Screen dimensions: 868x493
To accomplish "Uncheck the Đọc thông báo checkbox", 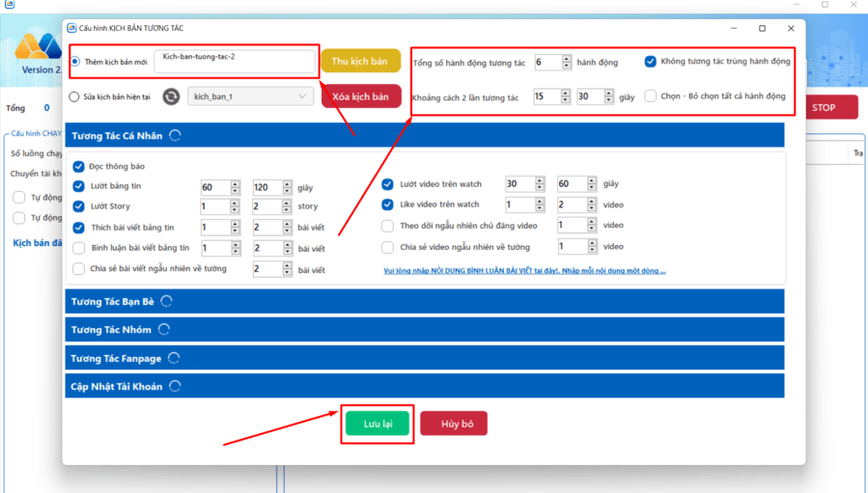I will tap(78, 167).
